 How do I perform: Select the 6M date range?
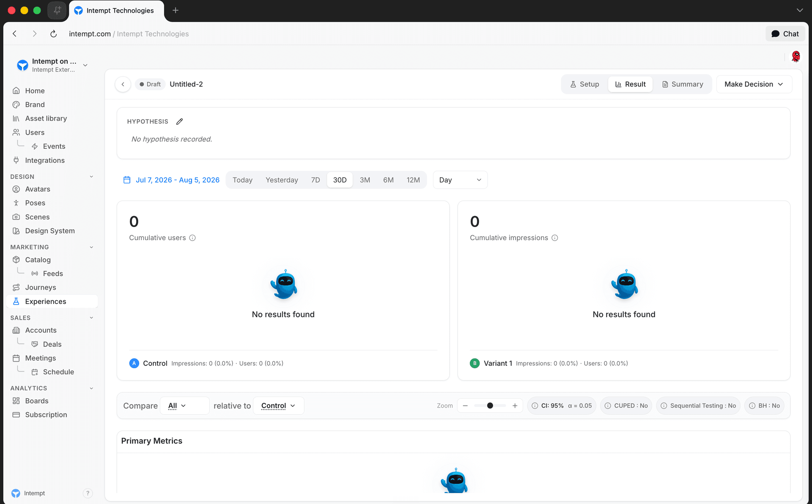coord(388,180)
